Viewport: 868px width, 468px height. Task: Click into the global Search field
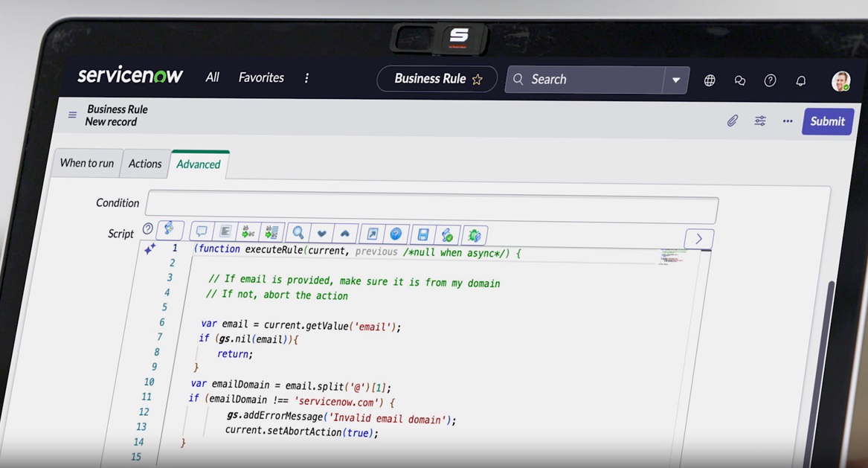click(595, 80)
